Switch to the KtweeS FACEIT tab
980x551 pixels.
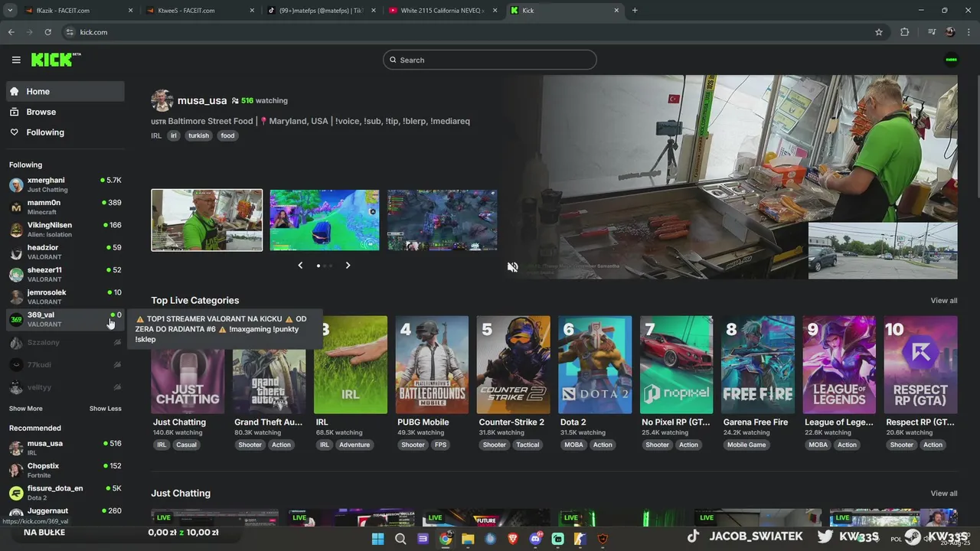(199, 11)
